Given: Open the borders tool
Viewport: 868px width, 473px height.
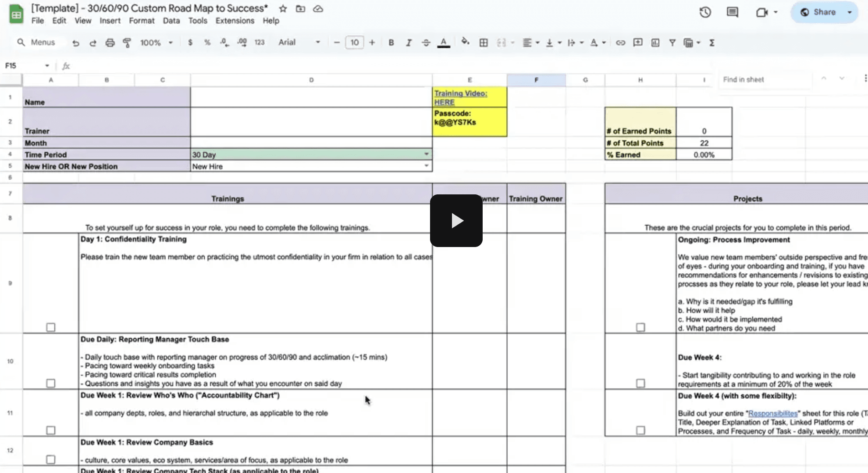Looking at the screenshot, I should pyautogui.click(x=484, y=43).
